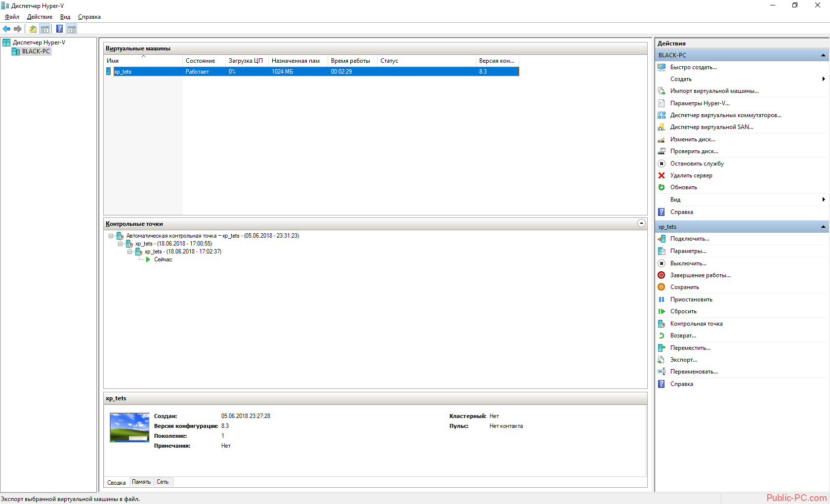Sort by the Статус column header
The width and height of the screenshot is (830, 504).
coord(426,61)
